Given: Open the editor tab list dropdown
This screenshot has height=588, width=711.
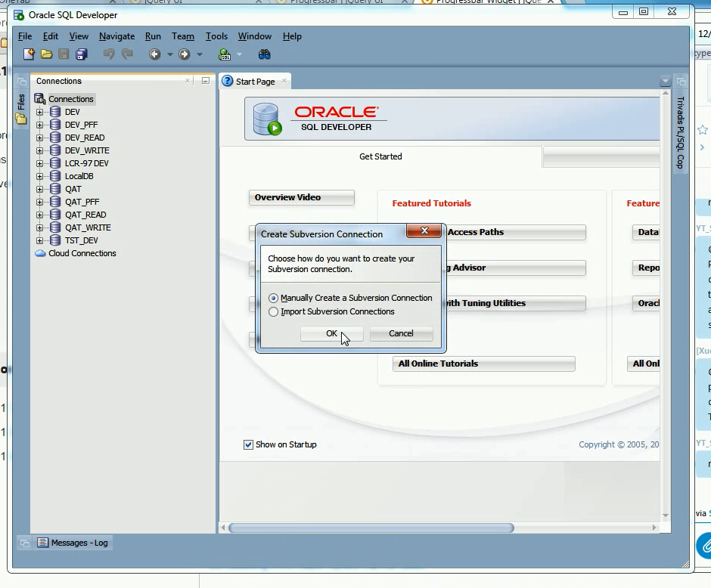Looking at the screenshot, I should (665, 82).
